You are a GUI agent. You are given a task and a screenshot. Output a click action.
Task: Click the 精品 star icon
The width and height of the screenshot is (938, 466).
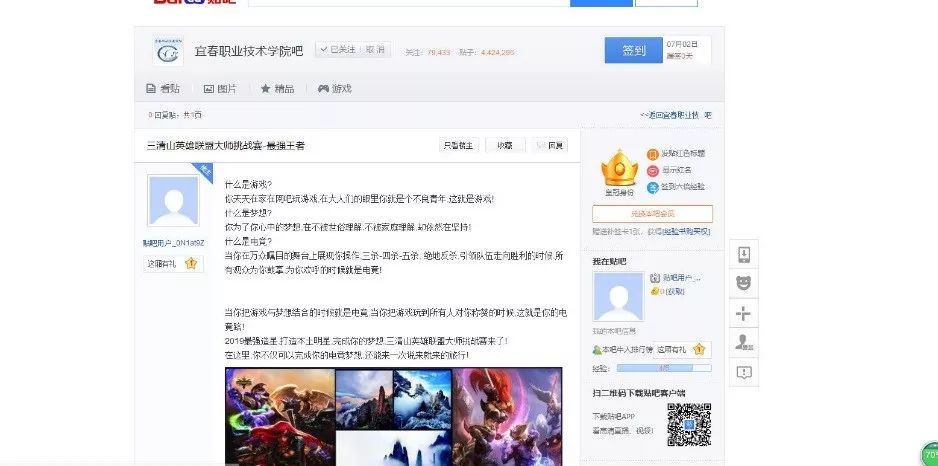266,89
